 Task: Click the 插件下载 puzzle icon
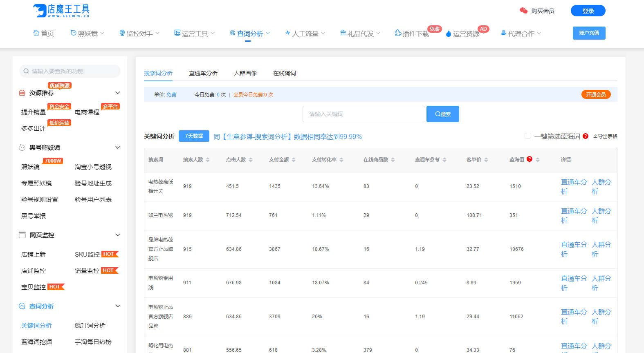[398, 33]
